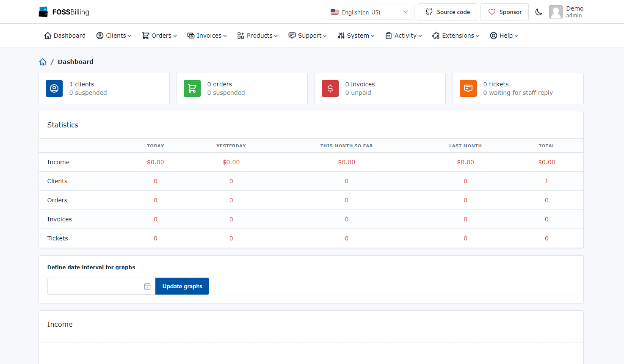Open the calendar icon in date field
Image resolution: width=624 pixels, height=364 pixels.
coord(147,287)
